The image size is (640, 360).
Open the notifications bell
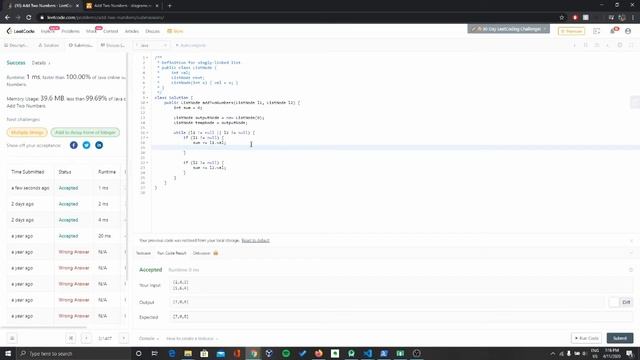pyautogui.click(x=613, y=31)
